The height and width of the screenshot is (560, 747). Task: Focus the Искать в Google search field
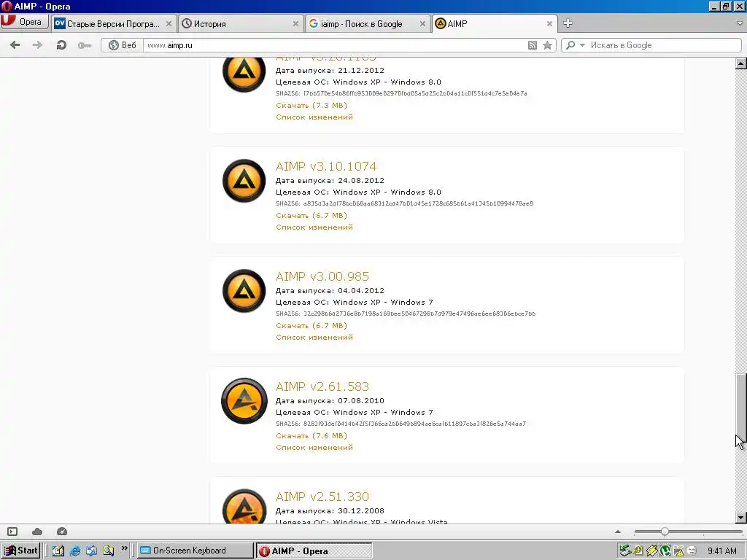[664, 45]
